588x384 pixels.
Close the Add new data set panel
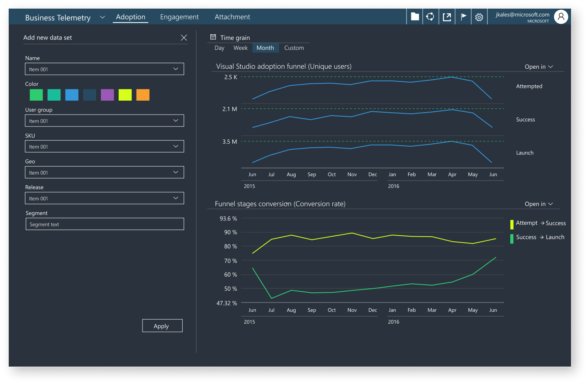pos(184,38)
